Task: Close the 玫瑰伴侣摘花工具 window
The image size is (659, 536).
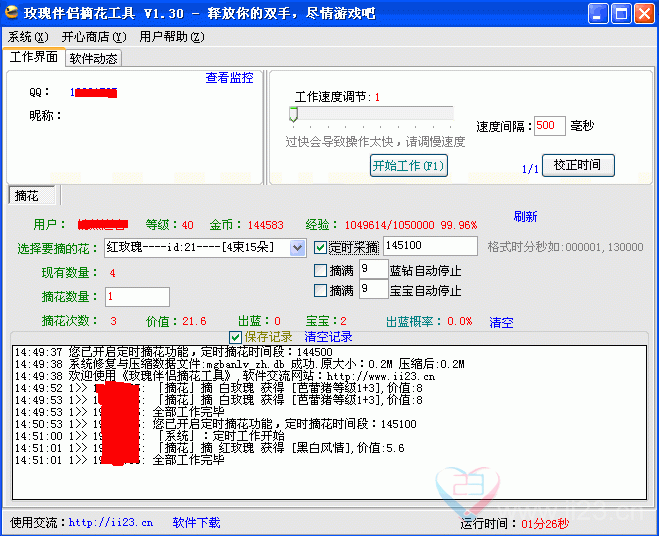Action: [644, 13]
